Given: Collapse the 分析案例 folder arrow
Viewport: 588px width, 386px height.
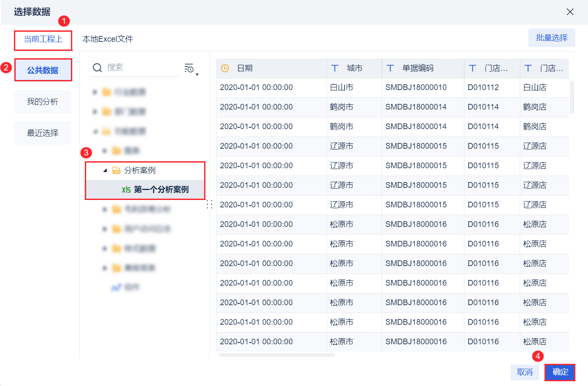Looking at the screenshot, I should (105, 170).
